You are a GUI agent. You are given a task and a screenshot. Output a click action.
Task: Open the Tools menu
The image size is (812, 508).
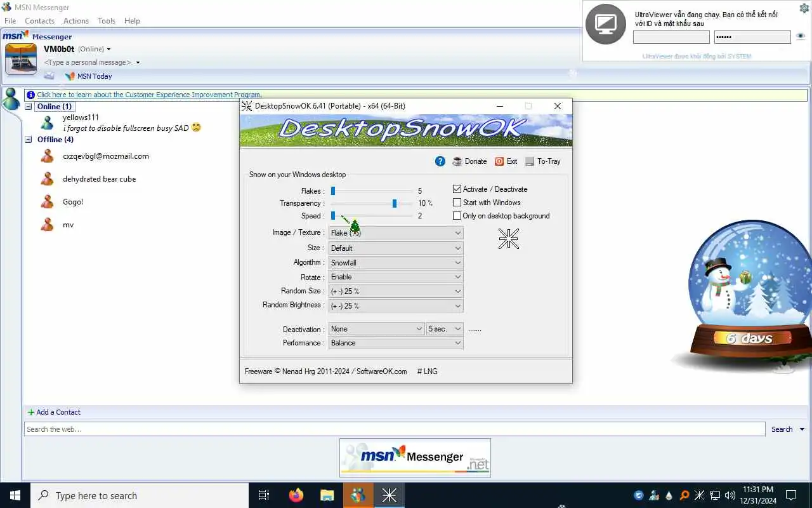point(107,21)
